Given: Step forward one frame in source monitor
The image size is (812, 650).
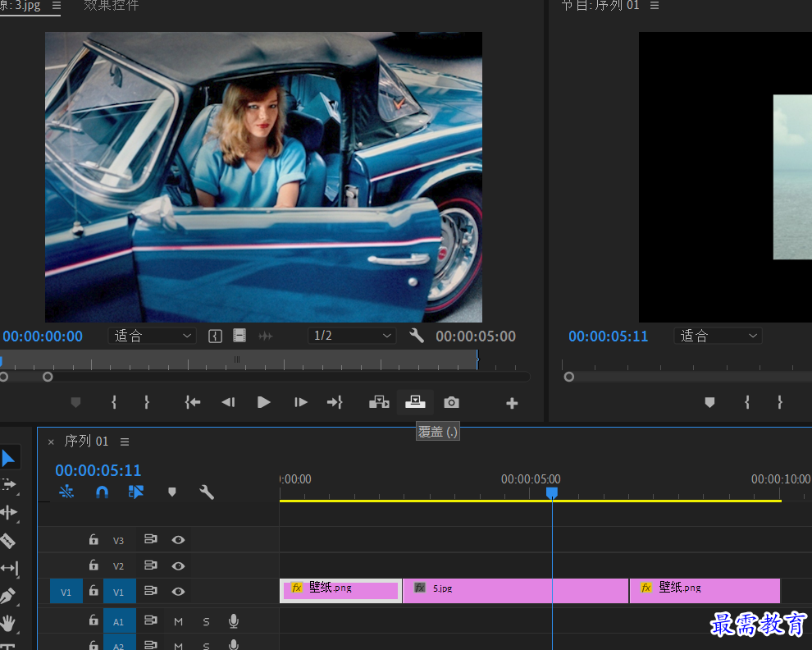Looking at the screenshot, I should [x=300, y=402].
